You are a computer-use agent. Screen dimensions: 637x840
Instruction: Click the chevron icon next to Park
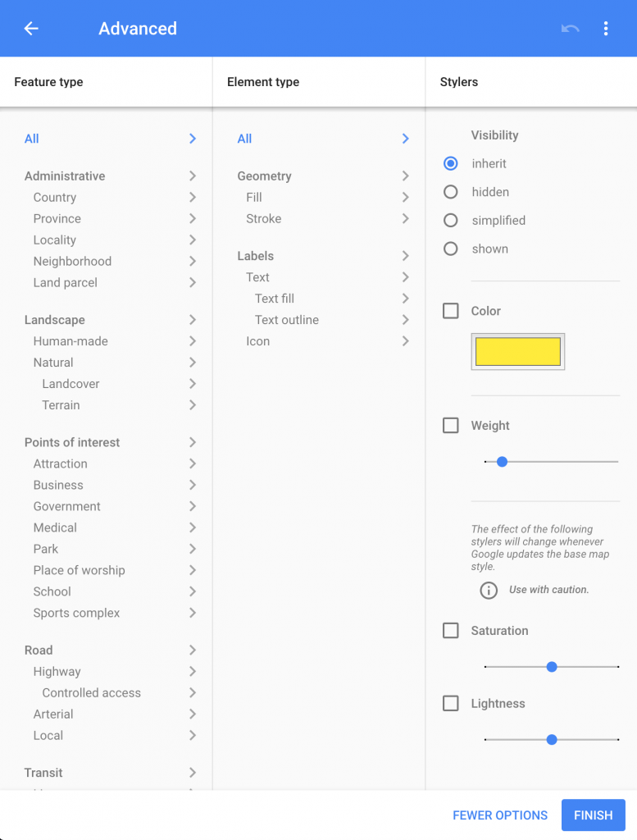[192, 549]
